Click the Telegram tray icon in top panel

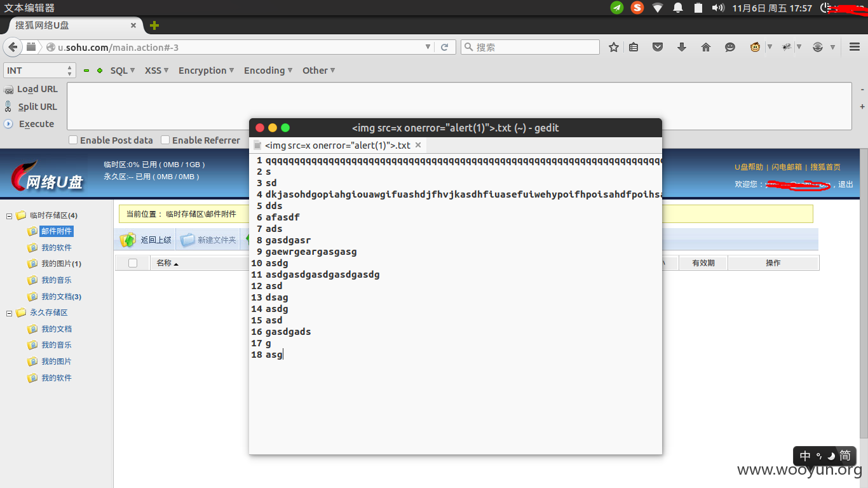click(x=616, y=8)
